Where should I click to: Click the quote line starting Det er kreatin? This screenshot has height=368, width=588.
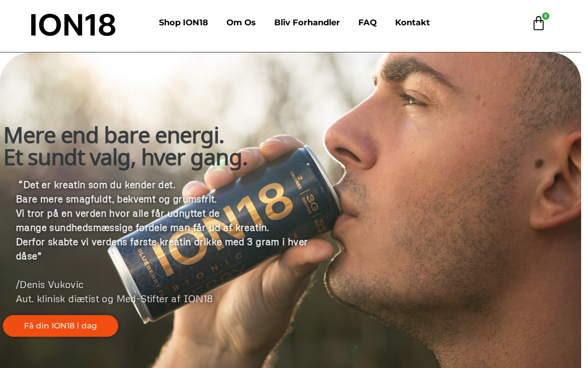point(96,184)
